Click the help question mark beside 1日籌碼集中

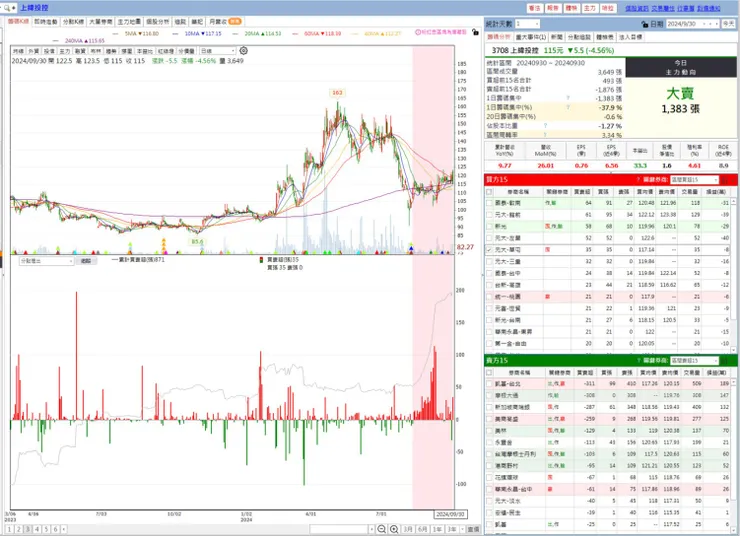pos(568,98)
